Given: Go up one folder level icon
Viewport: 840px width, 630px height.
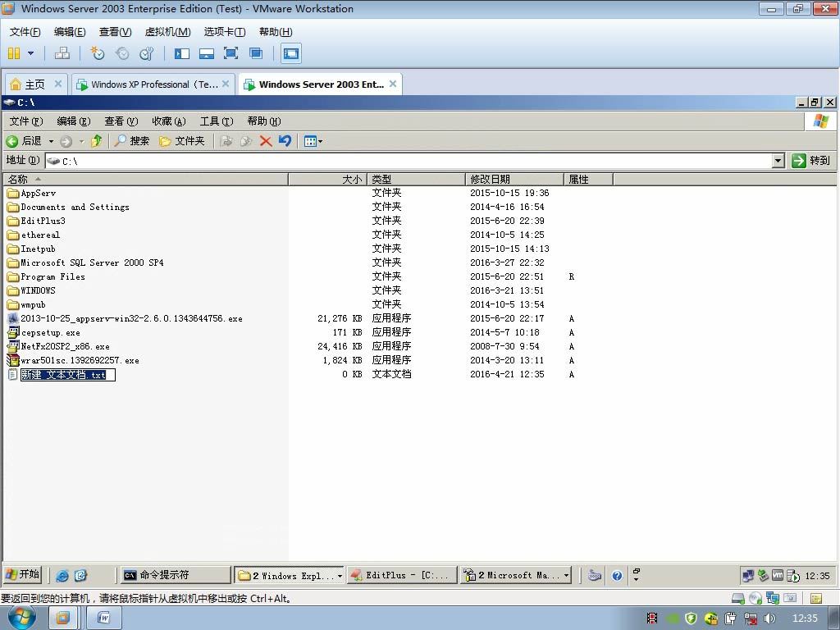Looking at the screenshot, I should coord(97,141).
